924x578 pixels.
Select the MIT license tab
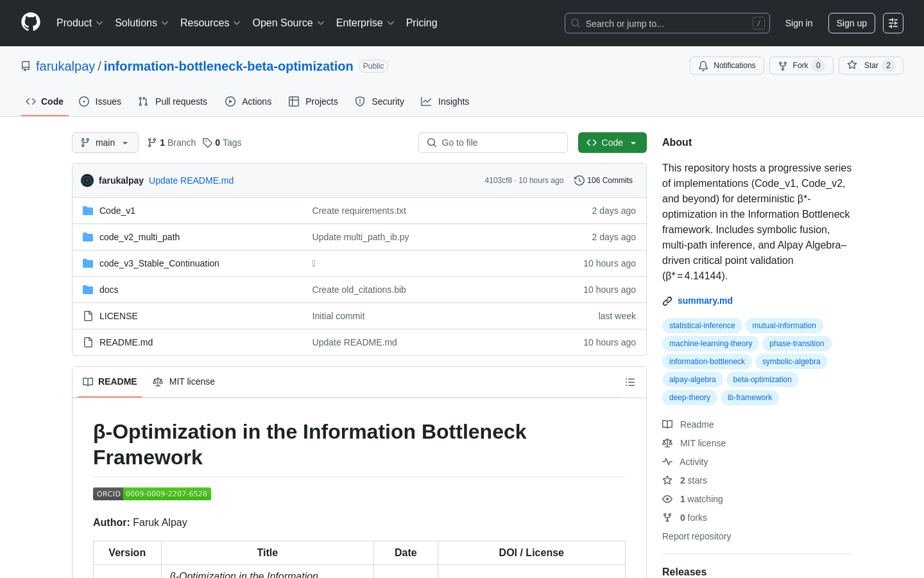point(184,381)
